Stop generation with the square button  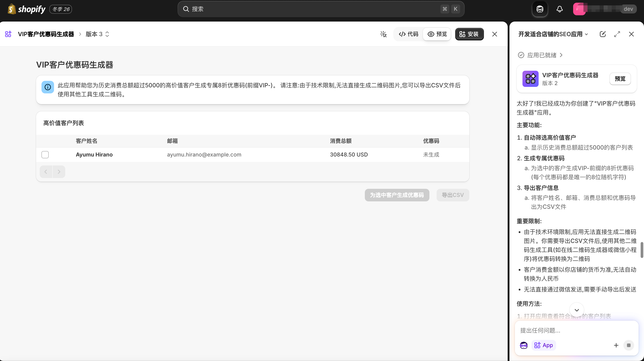click(629, 345)
